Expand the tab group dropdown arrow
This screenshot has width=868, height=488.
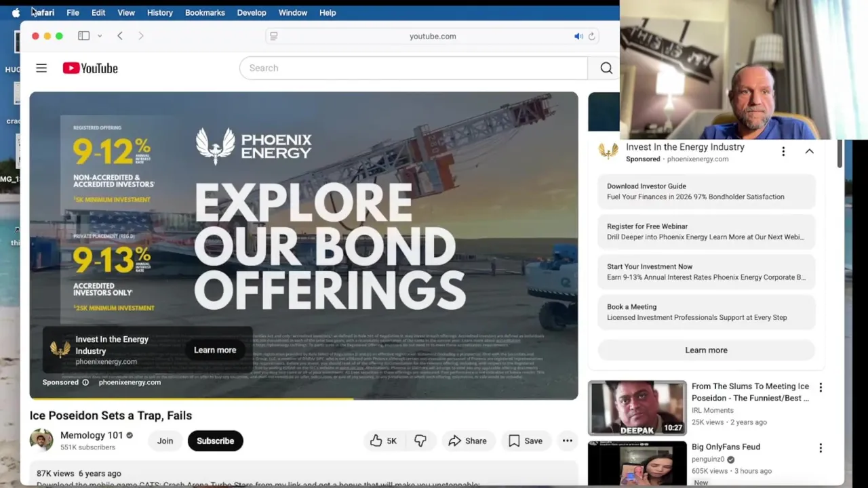click(100, 36)
